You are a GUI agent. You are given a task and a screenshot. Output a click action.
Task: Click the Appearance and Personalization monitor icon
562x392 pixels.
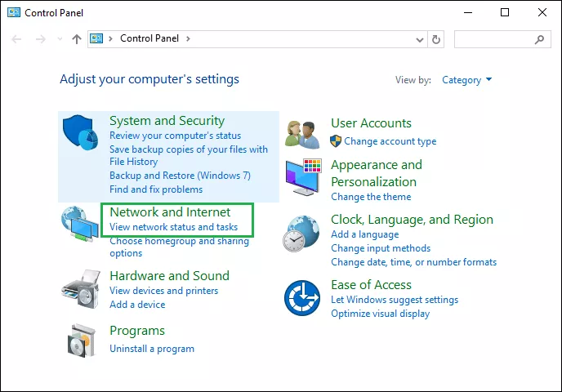click(304, 177)
